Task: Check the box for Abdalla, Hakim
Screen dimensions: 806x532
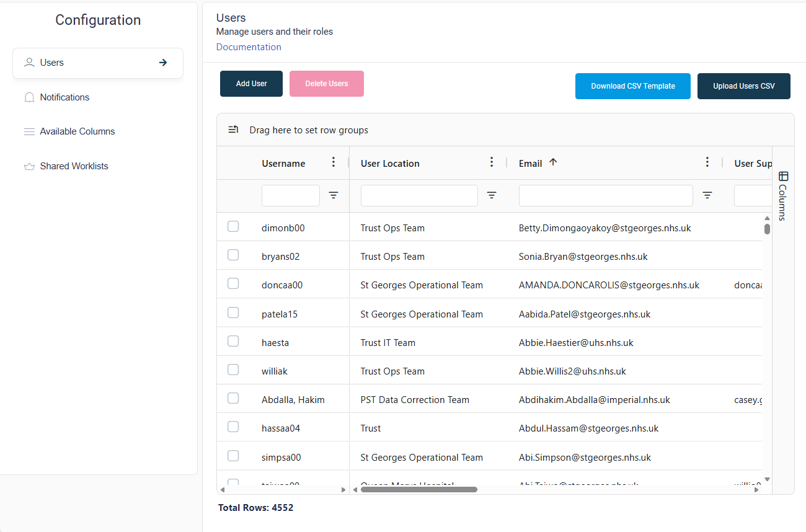Action: [233, 399]
